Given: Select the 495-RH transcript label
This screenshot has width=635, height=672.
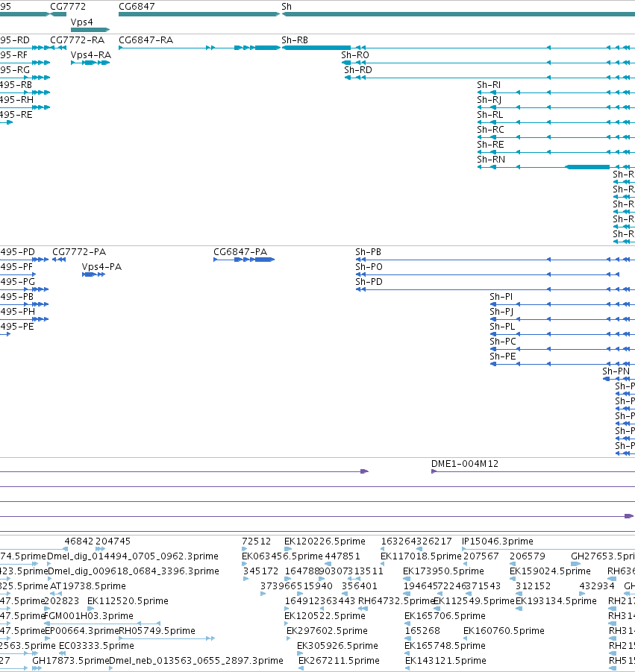Looking at the screenshot, I should [16, 100].
